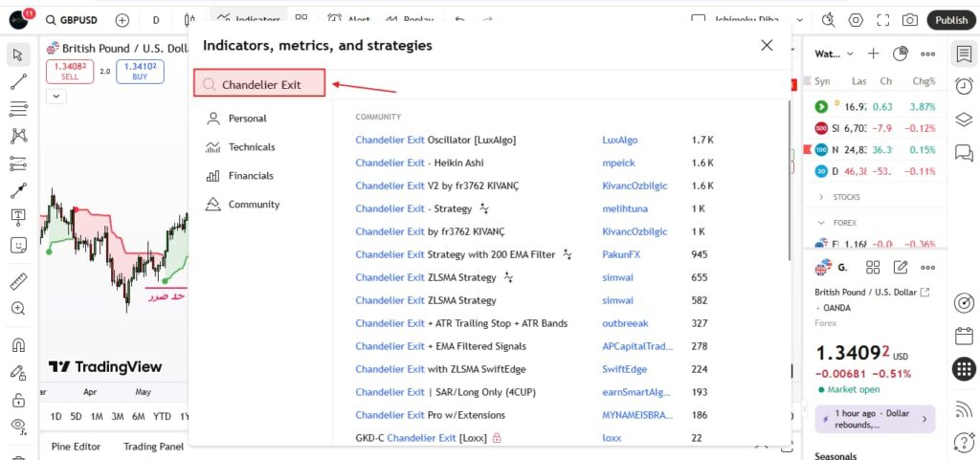The image size is (980, 460).
Task: Open the ruler measure tool
Action: [17, 282]
